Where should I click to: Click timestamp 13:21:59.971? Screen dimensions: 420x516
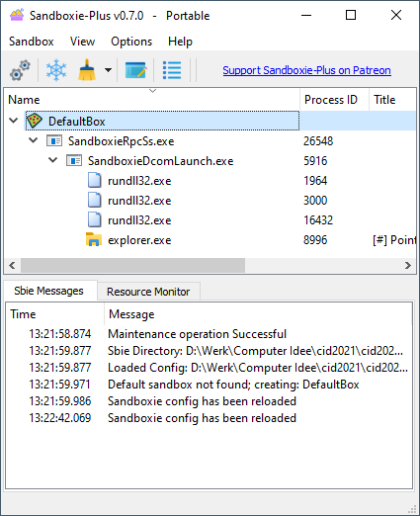point(59,385)
